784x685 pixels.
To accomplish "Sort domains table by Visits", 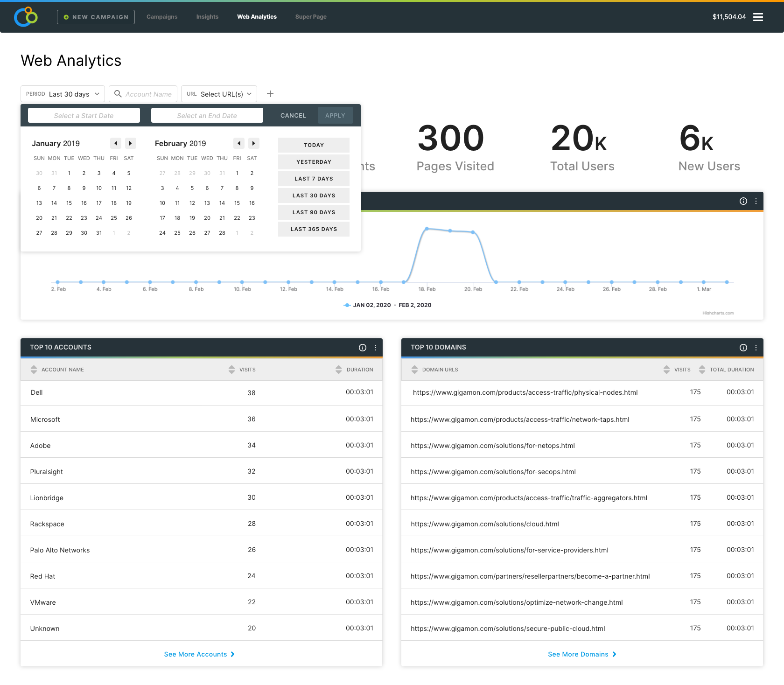I will (x=666, y=370).
